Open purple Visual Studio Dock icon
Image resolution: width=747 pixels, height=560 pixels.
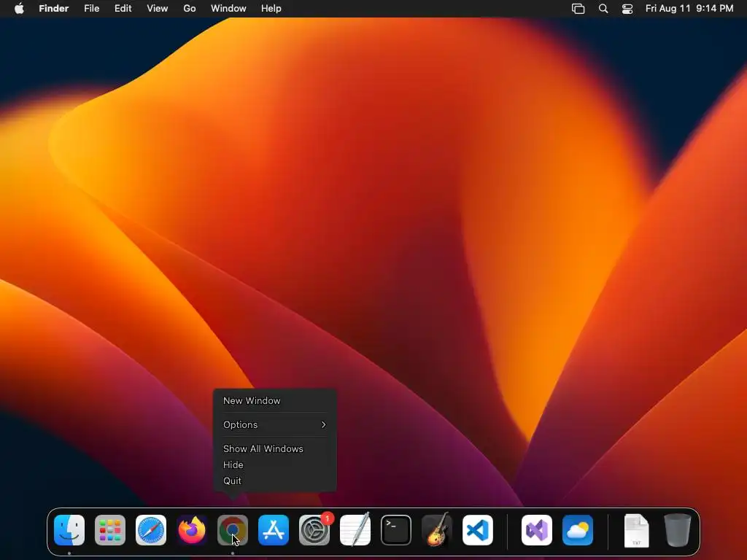coord(537,530)
